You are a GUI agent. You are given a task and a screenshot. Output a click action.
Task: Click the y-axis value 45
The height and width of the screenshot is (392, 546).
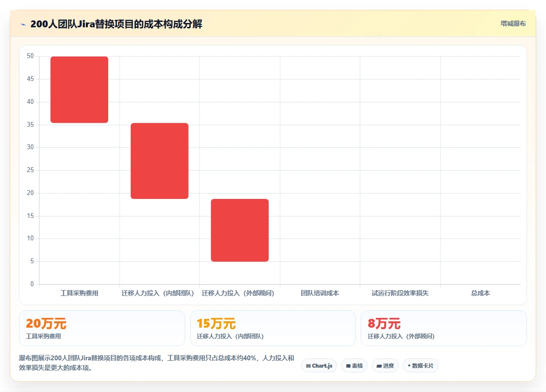[30, 79]
